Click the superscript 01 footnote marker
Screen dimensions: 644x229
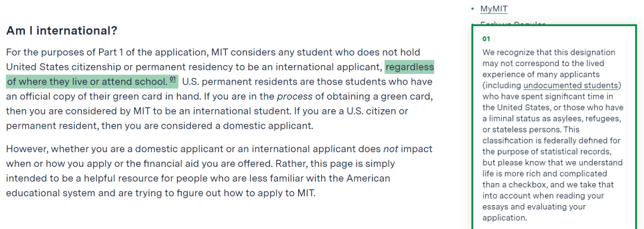tap(172, 80)
